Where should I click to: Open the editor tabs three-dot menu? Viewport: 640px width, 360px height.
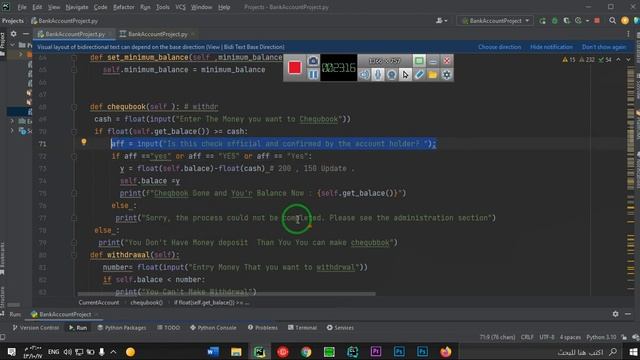point(628,34)
